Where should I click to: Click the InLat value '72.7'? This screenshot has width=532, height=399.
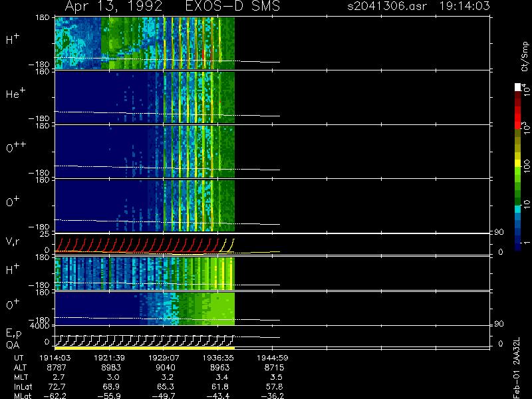(x=57, y=386)
